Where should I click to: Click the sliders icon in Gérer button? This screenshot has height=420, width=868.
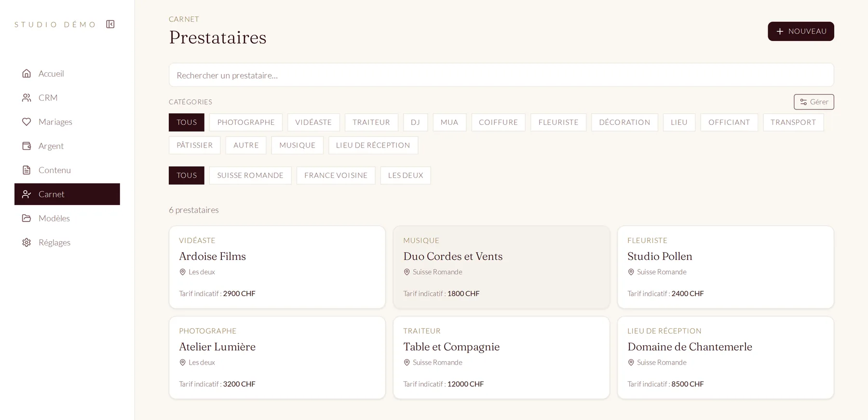pos(803,102)
